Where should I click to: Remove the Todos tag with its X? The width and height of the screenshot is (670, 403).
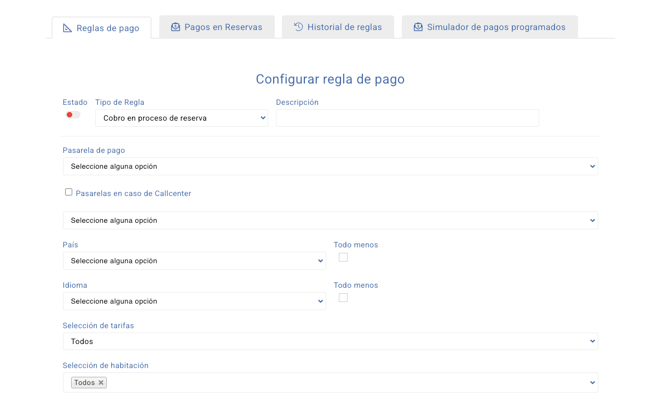101,383
